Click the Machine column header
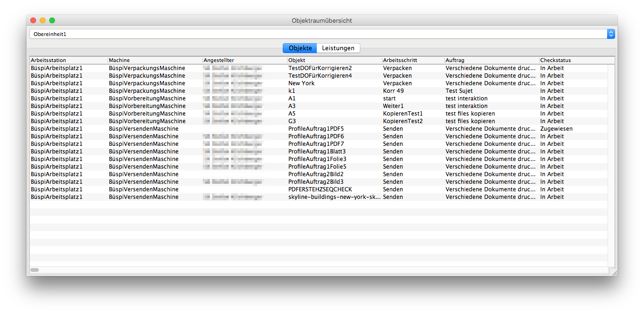This screenshot has width=644, height=314. [155, 60]
